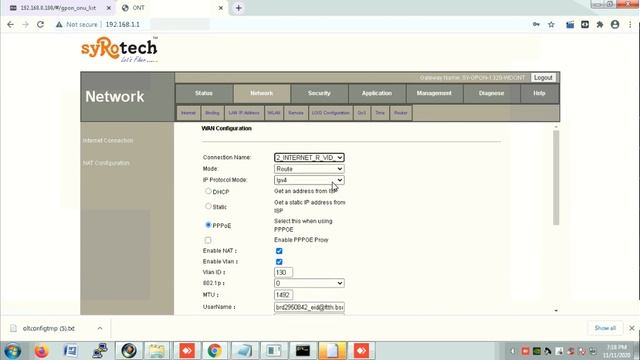
Task: Close the downloads bar
Action: coord(632,328)
